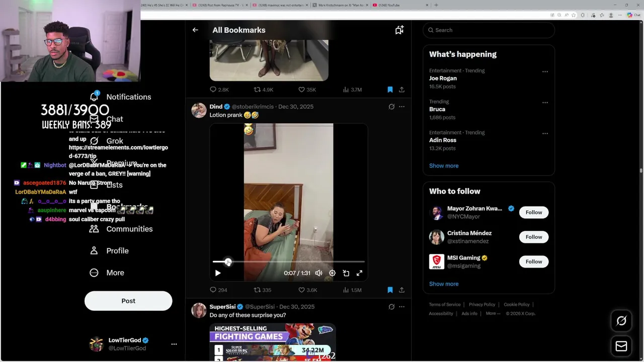Toggle bookmark on Dind's Lotion prank post

coord(390,290)
